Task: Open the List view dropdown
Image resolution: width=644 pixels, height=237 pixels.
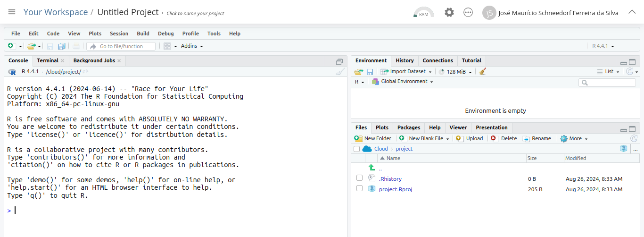Action: tap(609, 72)
